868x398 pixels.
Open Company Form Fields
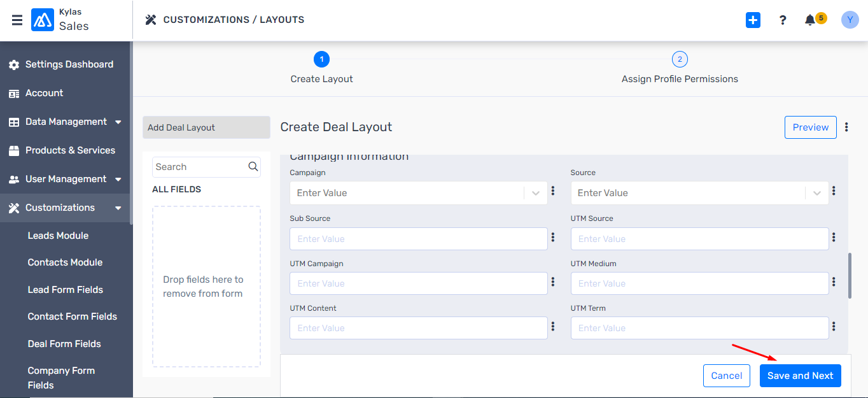(61, 378)
